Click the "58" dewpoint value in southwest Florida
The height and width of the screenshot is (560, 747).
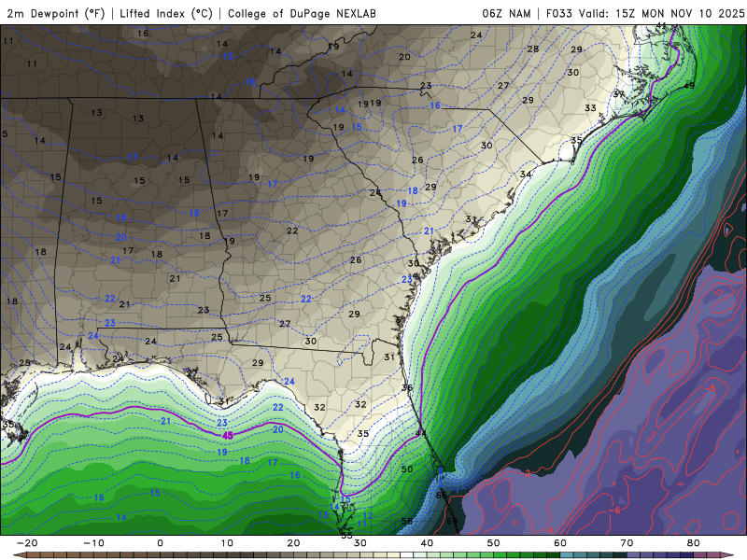coord(407,521)
